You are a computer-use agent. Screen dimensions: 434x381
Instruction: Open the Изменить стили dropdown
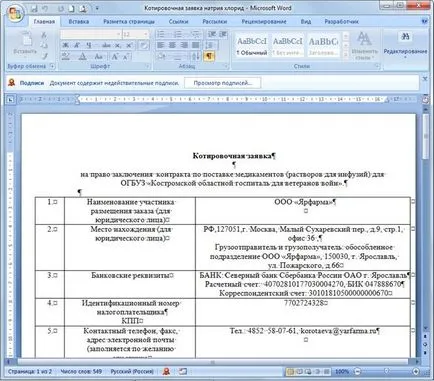click(x=364, y=46)
